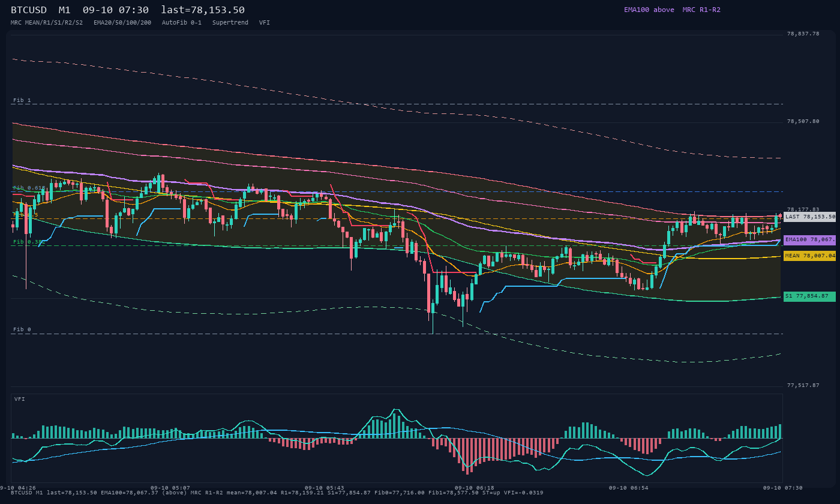The image size is (840, 504).
Task: Click the '09-10 05:07' time axis label
Action: coord(170,488)
